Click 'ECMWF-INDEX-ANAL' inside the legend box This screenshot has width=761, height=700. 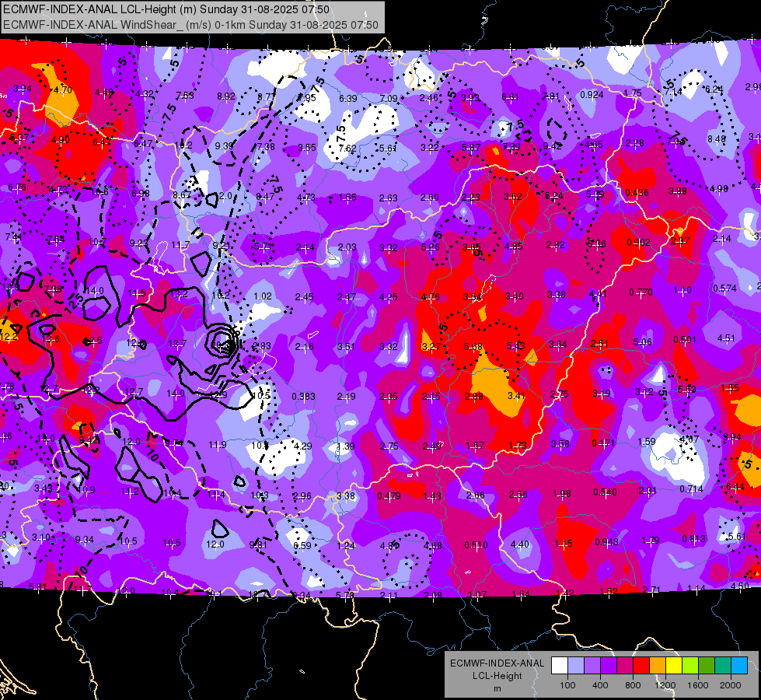click(497, 663)
